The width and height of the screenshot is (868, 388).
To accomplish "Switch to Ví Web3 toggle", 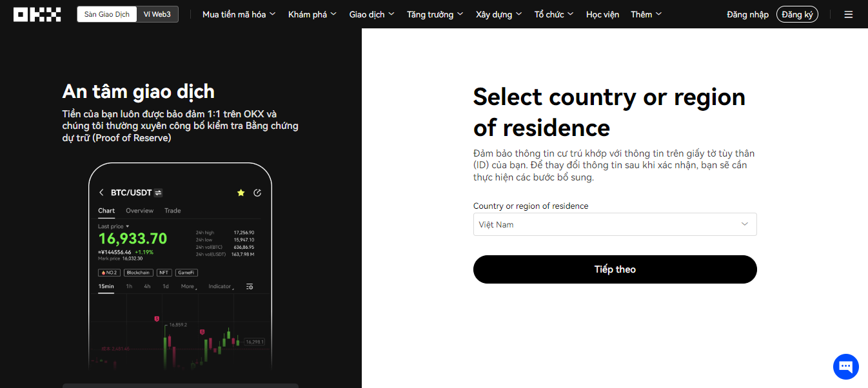I will [x=157, y=14].
